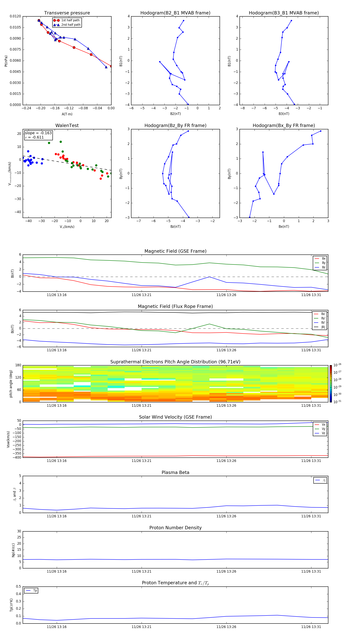Select the '|B|' legend entry
The width and height of the screenshot is (351, 644).
320,327
